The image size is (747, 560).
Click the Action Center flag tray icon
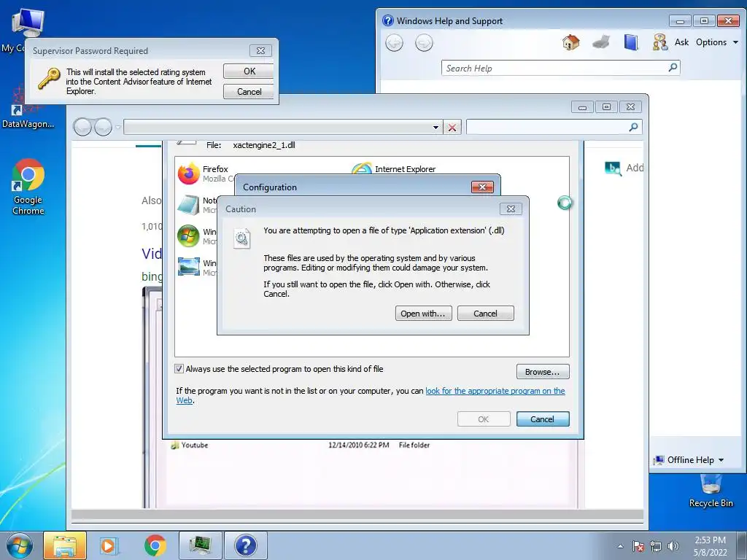[638, 546]
